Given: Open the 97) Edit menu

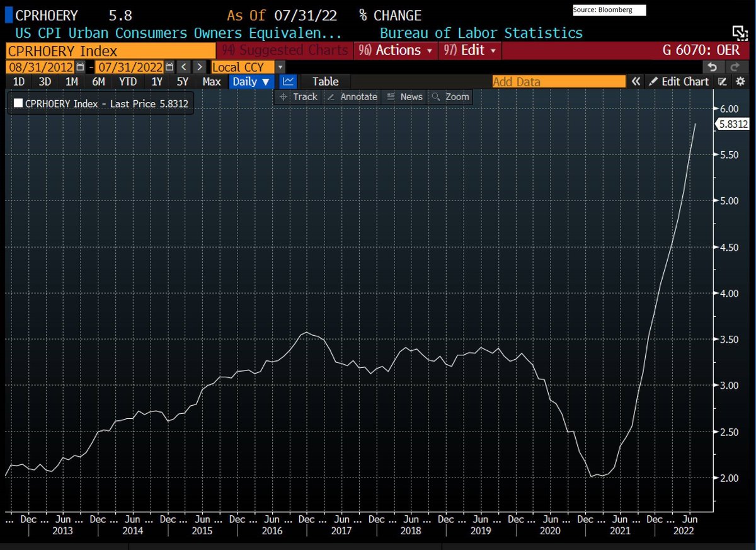Looking at the screenshot, I should coord(470,50).
